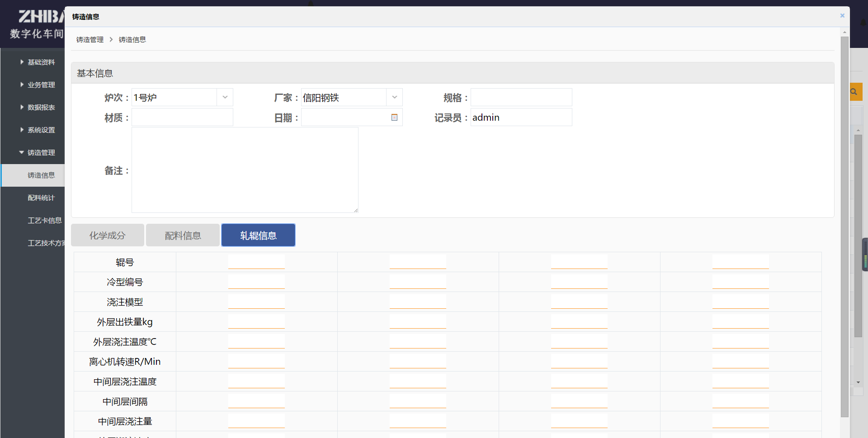Viewport: 868px width, 438px height.
Task: Click the orange search icon button
Action: click(856, 92)
